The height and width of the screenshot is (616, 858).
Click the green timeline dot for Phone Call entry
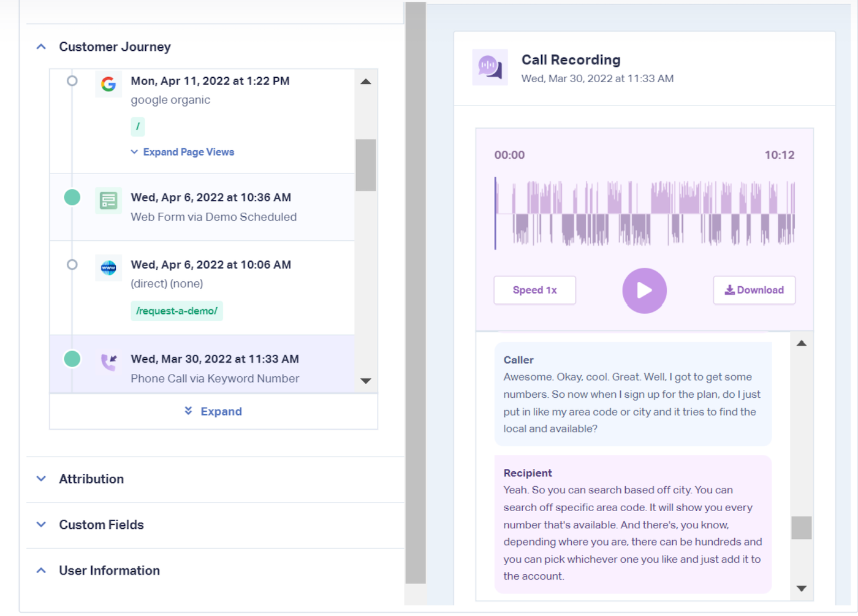(72, 359)
